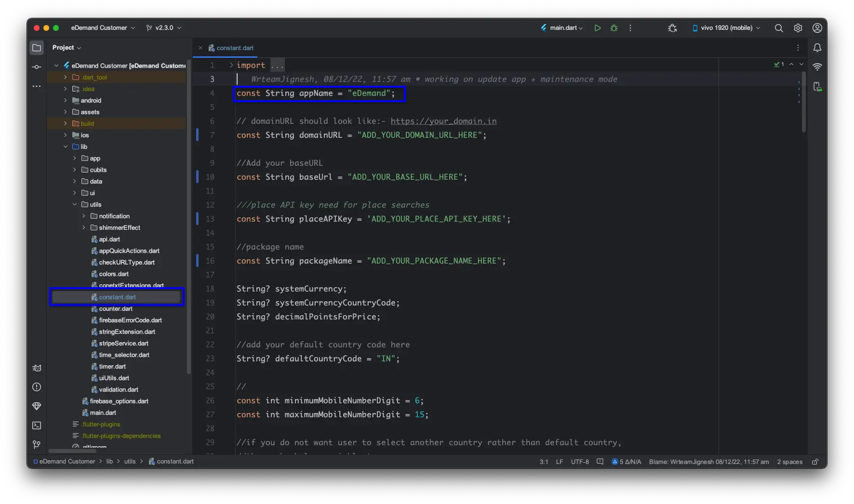The width and height of the screenshot is (854, 504).
Task: Click the Run button in toolbar
Action: tap(598, 28)
